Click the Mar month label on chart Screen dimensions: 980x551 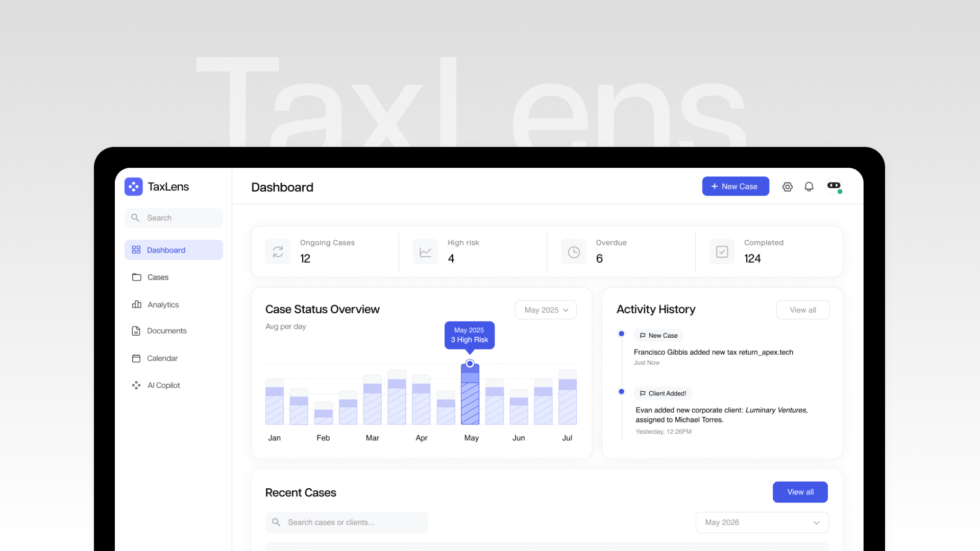click(x=373, y=438)
